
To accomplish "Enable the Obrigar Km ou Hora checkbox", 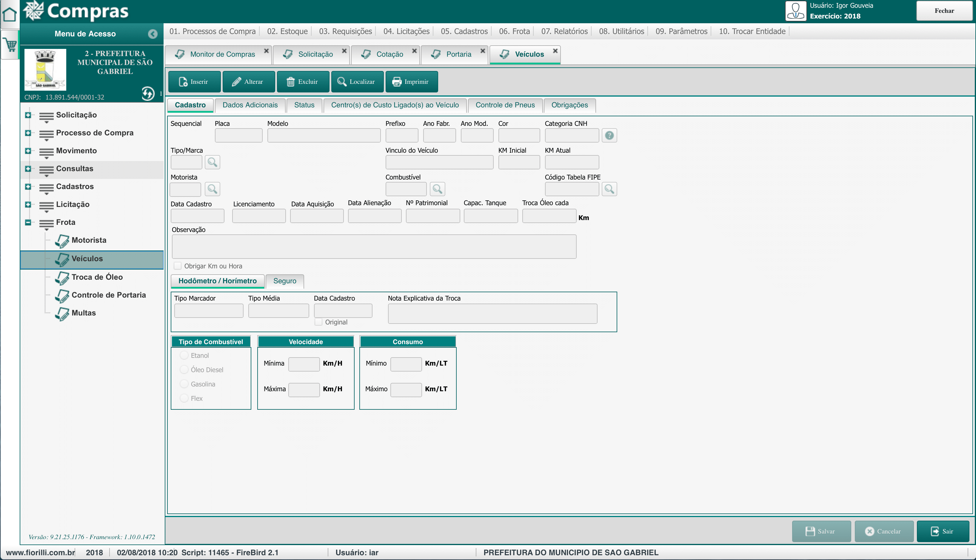I will (x=177, y=266).
